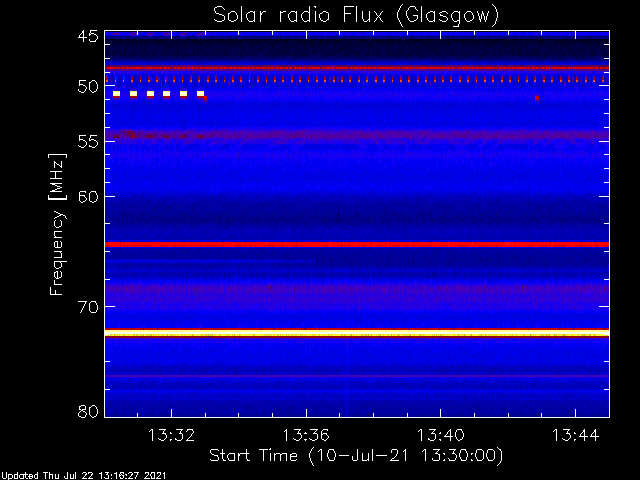Click the 45 frequency tick label
This screenshot has width=640, height=480.
click(x=88, y=36)
